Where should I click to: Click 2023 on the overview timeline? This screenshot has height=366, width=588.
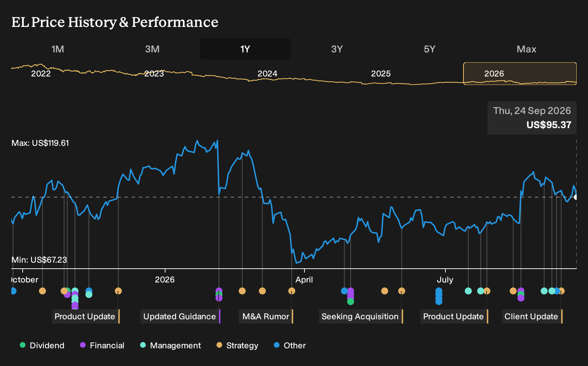(154, 74)
